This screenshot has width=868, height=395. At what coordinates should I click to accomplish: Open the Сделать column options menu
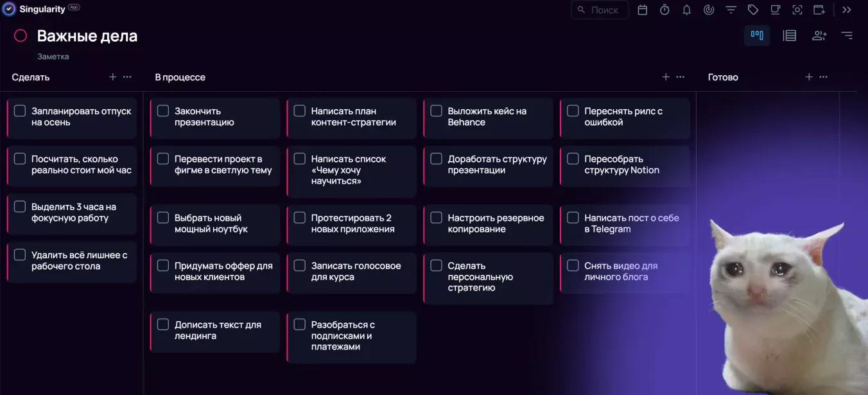point(127,77)
